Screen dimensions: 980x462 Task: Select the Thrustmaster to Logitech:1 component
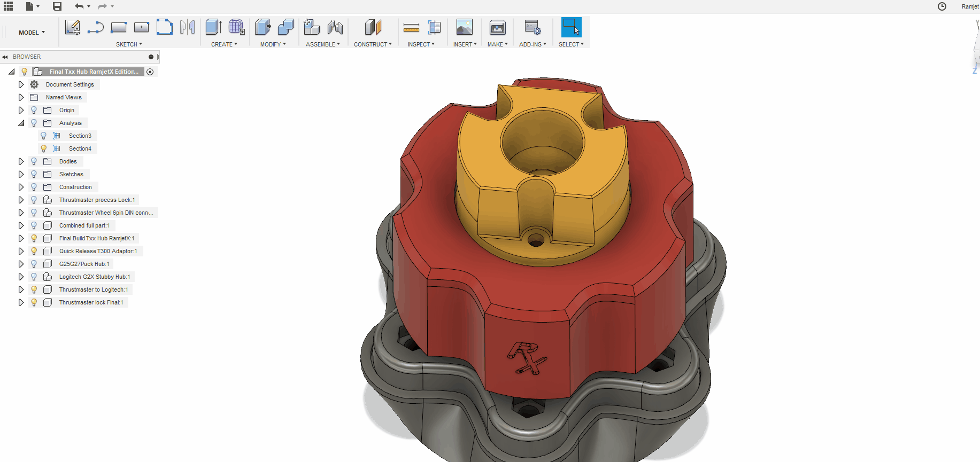(x=93, y=289)
